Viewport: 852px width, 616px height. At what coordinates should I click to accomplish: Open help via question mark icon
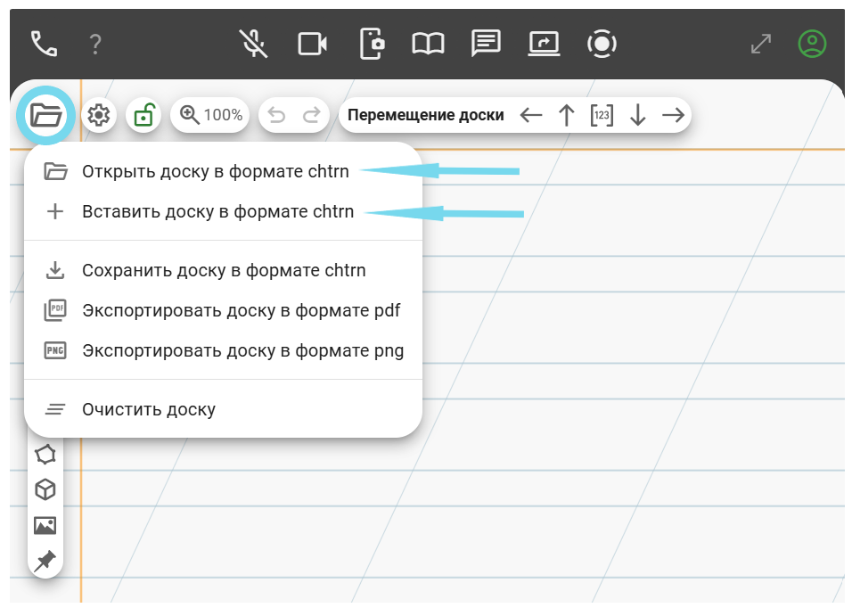[96, 44]
